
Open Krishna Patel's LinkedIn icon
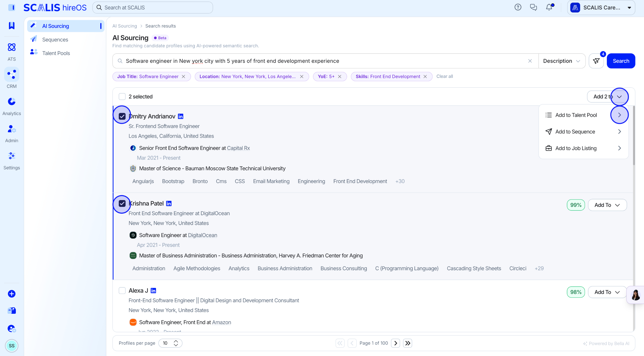point(169,203)
